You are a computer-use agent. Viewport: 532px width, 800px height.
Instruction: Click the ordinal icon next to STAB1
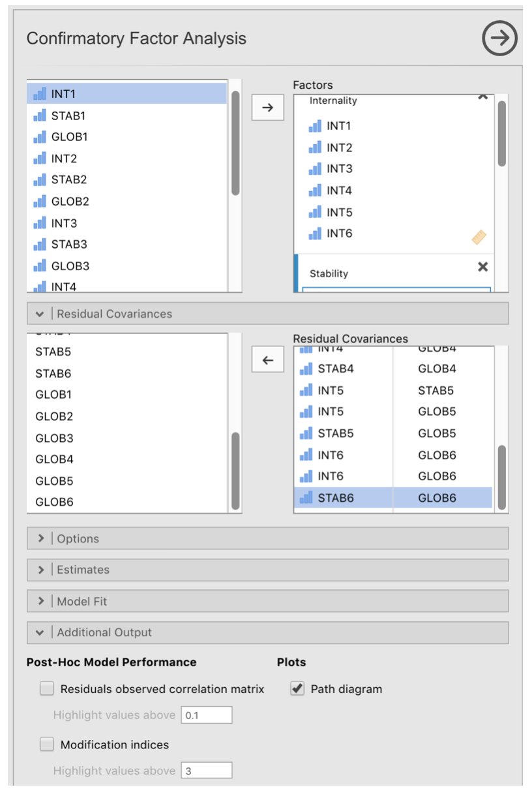coord(40,115)
